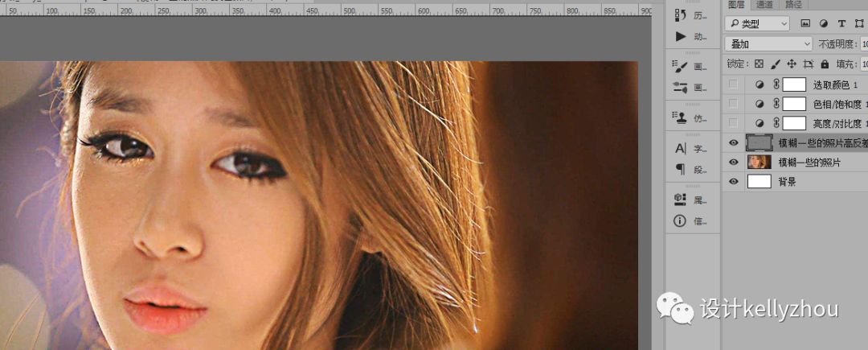Viewport: 868px width, 350px height.
Task: Filter layers by adjustment layer icon
Action: tap(824, 23)
